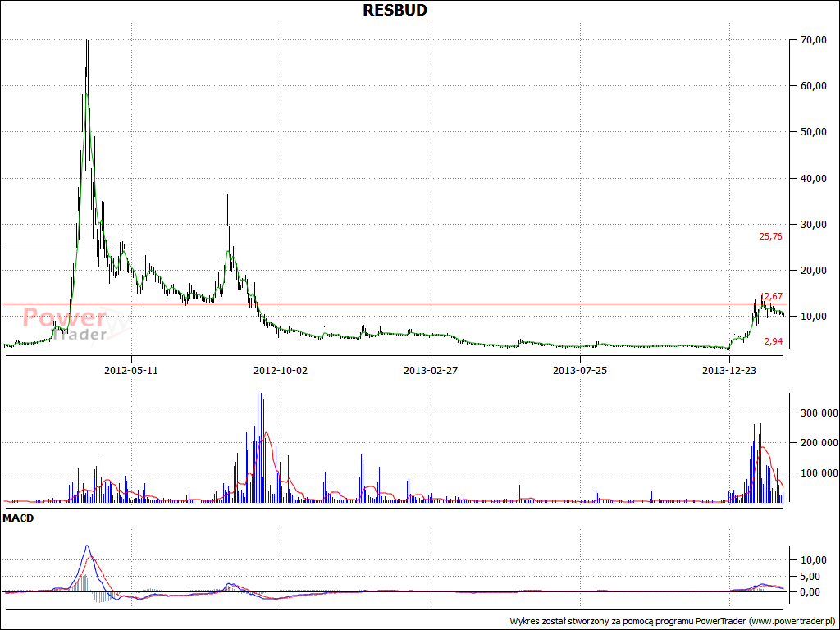This screenshot has height=630, width=840.
Task: Select the 2,94 support level label
Action: click(x=773, y=341)
